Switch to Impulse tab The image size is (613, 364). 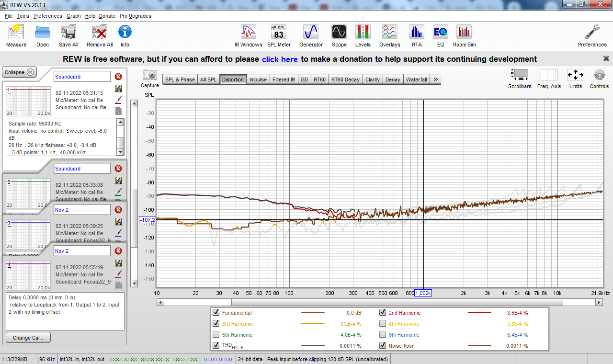[258, 80]
